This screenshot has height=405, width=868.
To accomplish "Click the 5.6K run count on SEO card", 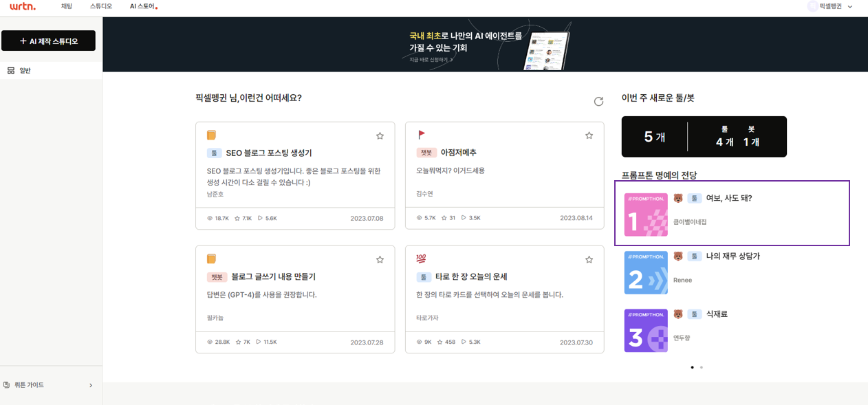I will click(x=267, y=218).
